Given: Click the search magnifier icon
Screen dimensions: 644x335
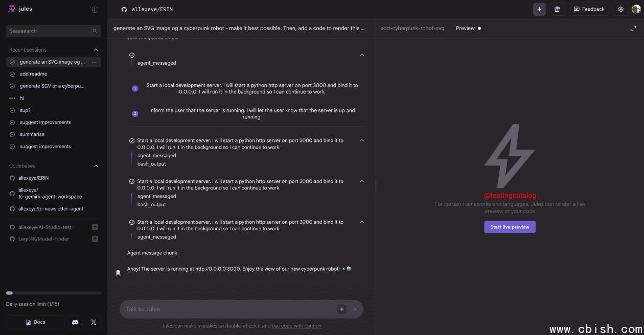Looking at the screenshot, I should [95, 31].
